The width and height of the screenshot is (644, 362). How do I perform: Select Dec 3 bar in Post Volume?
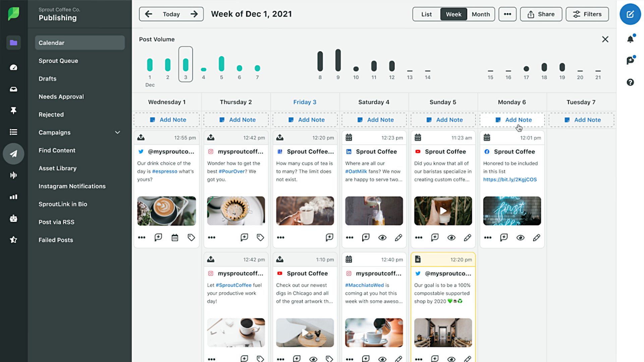(x=185, y=64)
